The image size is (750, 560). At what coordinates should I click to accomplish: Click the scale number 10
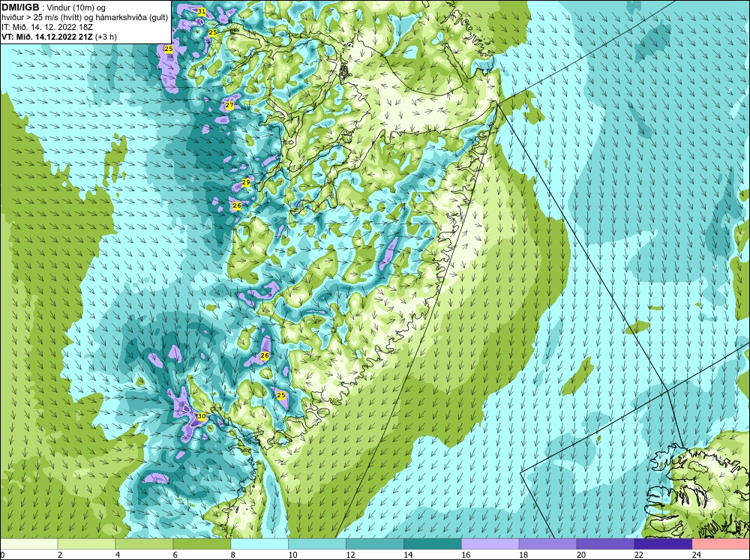292,555
